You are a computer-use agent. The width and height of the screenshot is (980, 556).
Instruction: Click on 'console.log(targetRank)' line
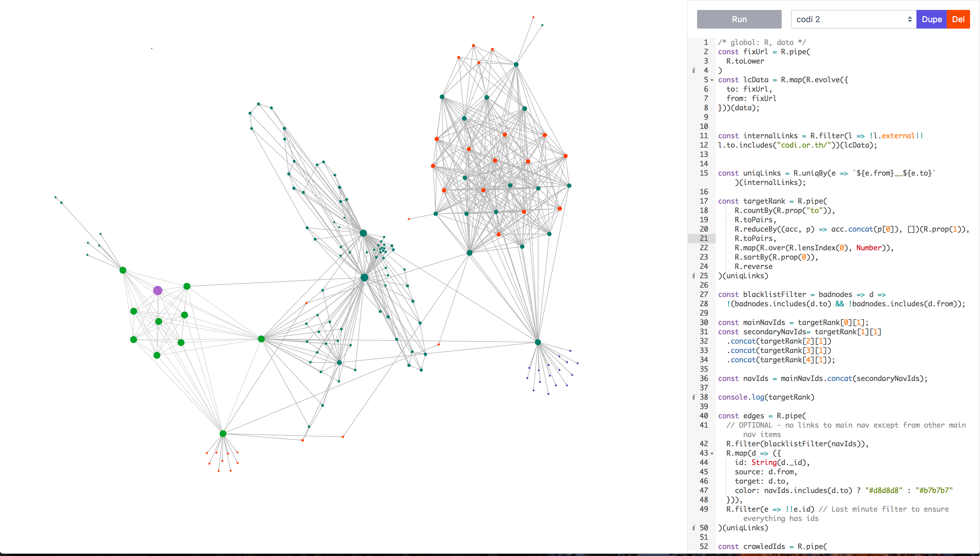[x=766, y=397]
